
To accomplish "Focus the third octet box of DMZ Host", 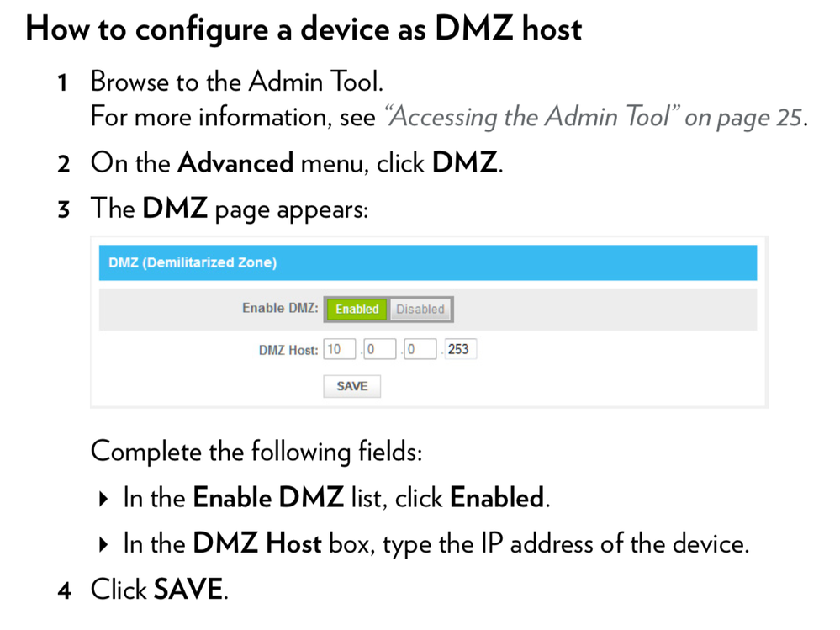I will (420, 349).
